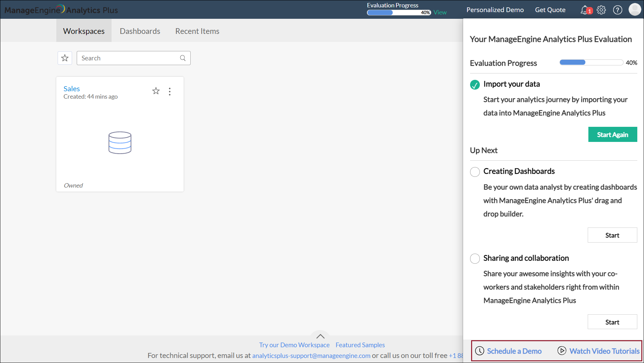Click the search magnifier icon
The image size is (644, 363).
point(183,58)
